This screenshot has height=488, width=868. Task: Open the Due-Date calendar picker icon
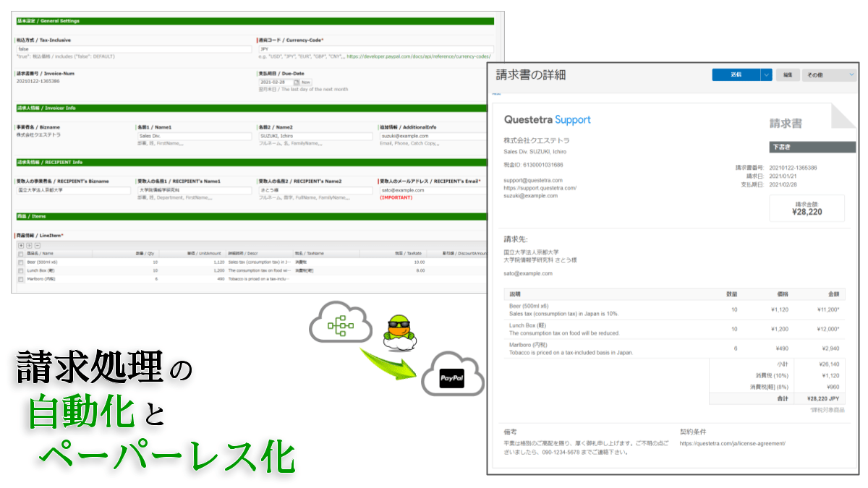(x=296, y=82)
